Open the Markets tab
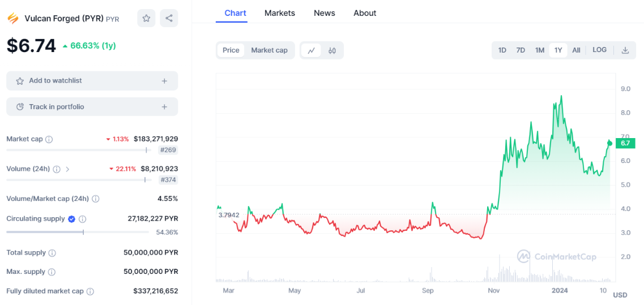 click(x=280, y=13)
